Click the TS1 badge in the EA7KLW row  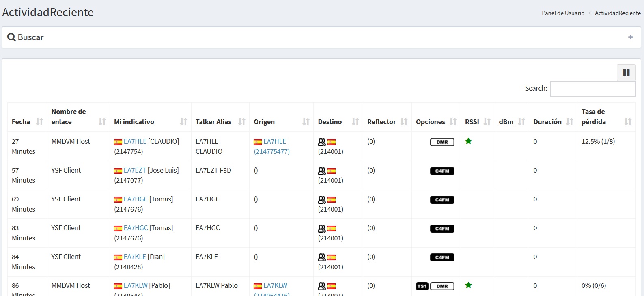[422, 286]
